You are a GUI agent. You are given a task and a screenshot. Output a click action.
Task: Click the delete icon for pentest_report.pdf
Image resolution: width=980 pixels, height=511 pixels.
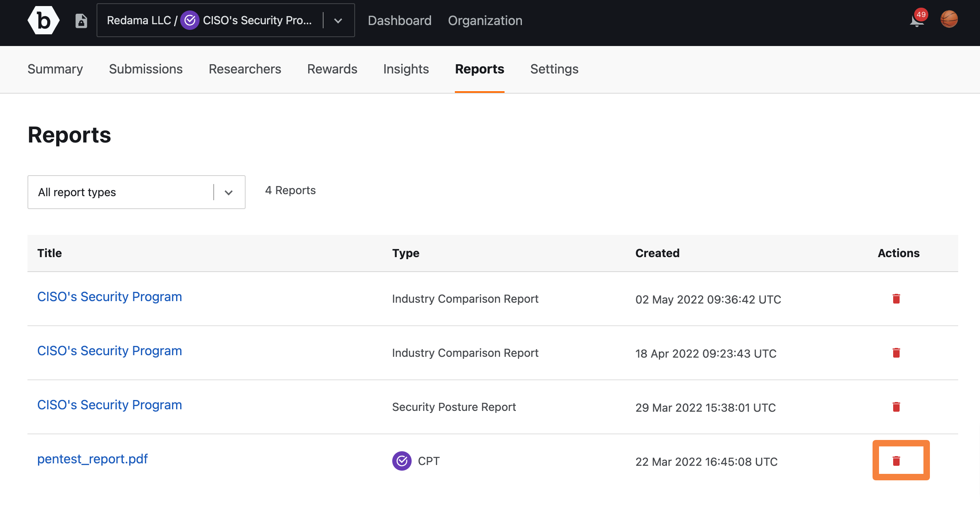point(896,461)
